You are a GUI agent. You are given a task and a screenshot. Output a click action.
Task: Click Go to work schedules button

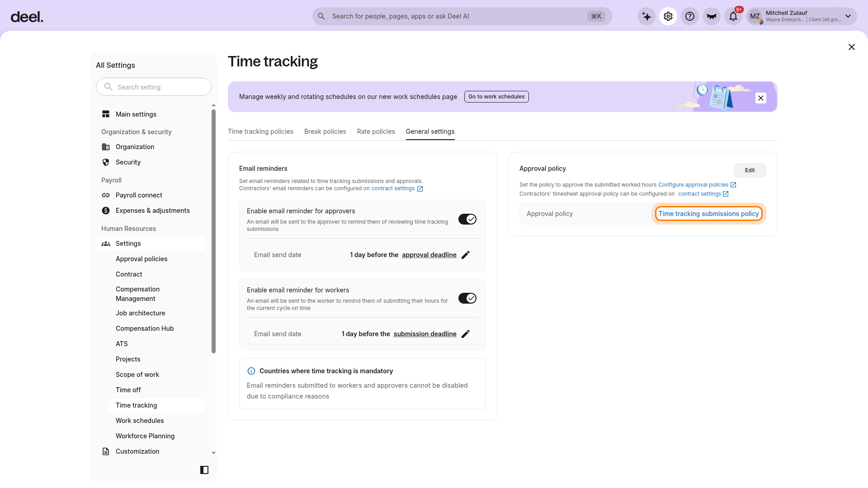point(496,97)
